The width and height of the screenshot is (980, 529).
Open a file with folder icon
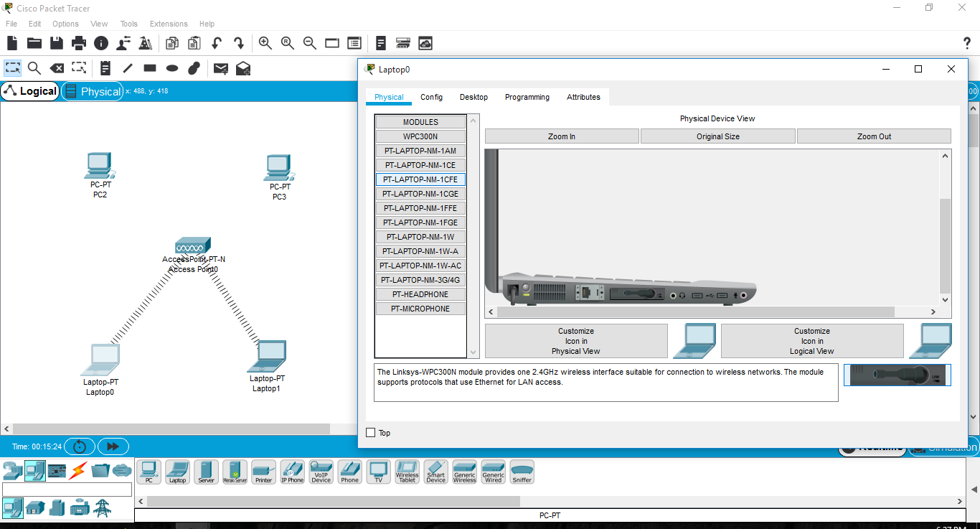[x=34, y=43]
